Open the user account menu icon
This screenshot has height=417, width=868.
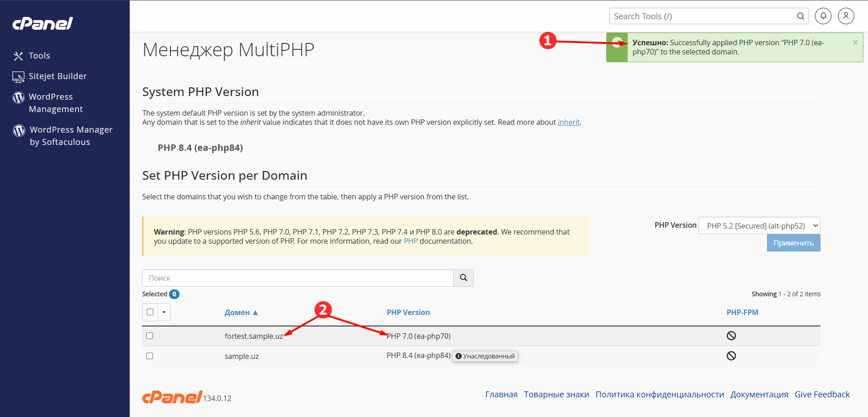[x=846, y=16]
